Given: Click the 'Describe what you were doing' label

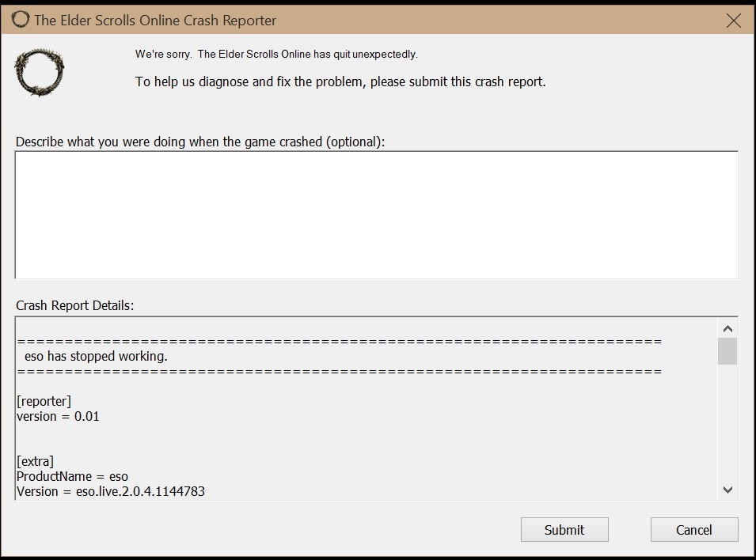Looking at the screenshot, I should (x=200, y=142).
